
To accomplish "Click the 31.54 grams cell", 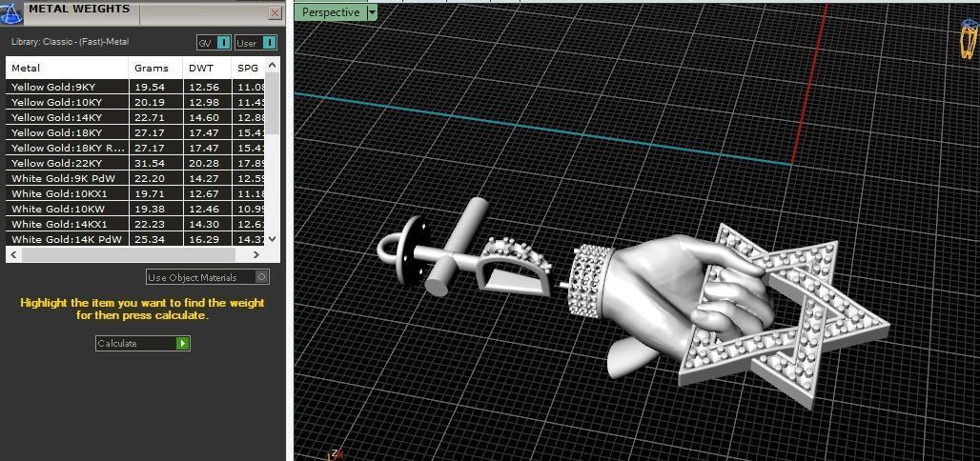I will point(156,163).
